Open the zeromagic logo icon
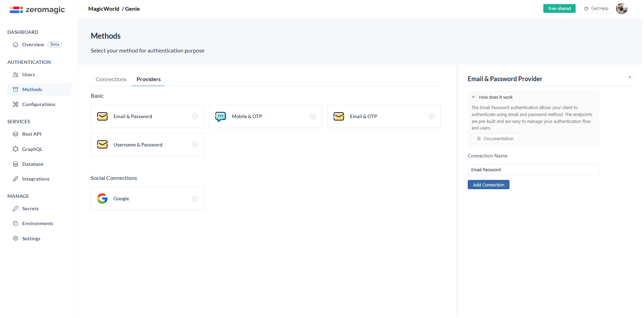Image resolution: width=644 pixels, height=318 pixels. pos(16,9)
